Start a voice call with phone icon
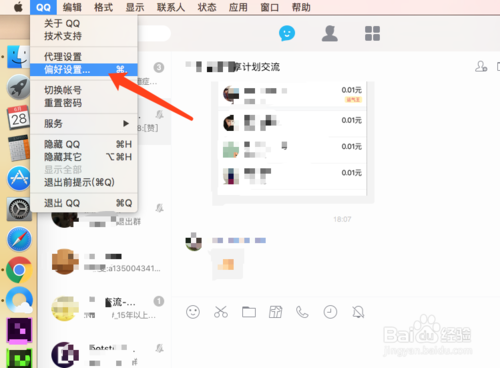This screenshot has height=368, width=500. (x=302, y=312)
